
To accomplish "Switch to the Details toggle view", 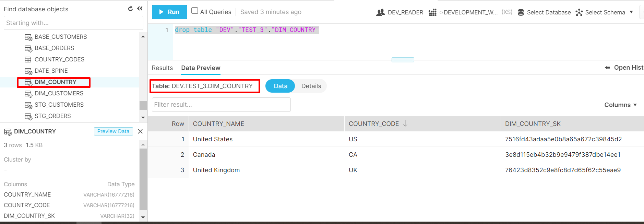I will point(311,86).
